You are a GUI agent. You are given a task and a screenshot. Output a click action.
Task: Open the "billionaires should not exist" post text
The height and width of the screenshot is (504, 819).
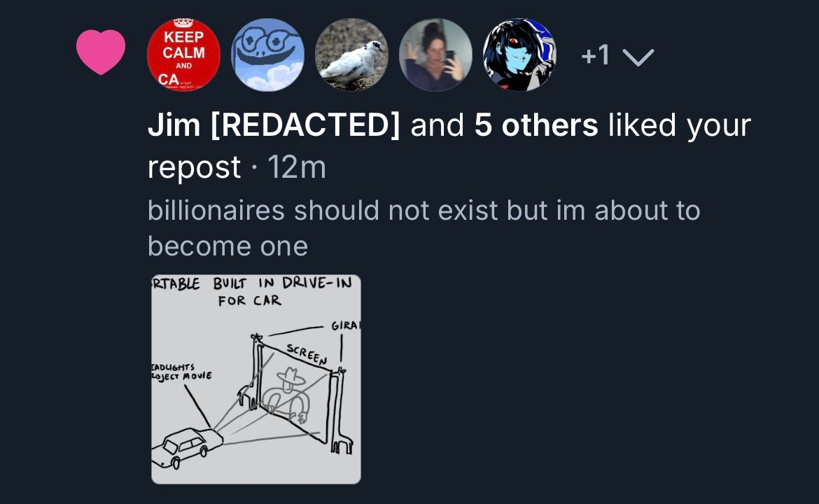[x=423, y=227]
